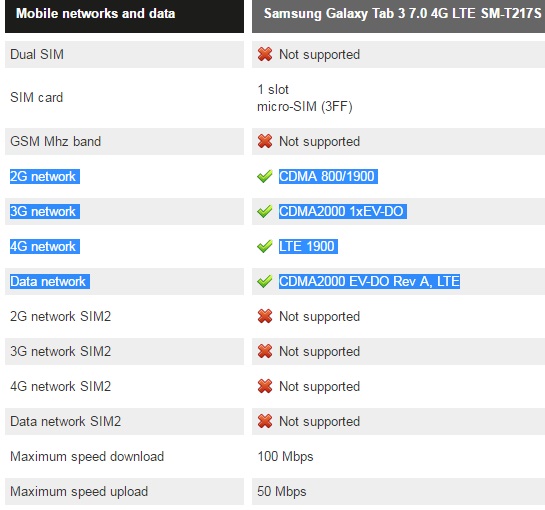Click the 'Data network SIM2' label

[66, 421]
